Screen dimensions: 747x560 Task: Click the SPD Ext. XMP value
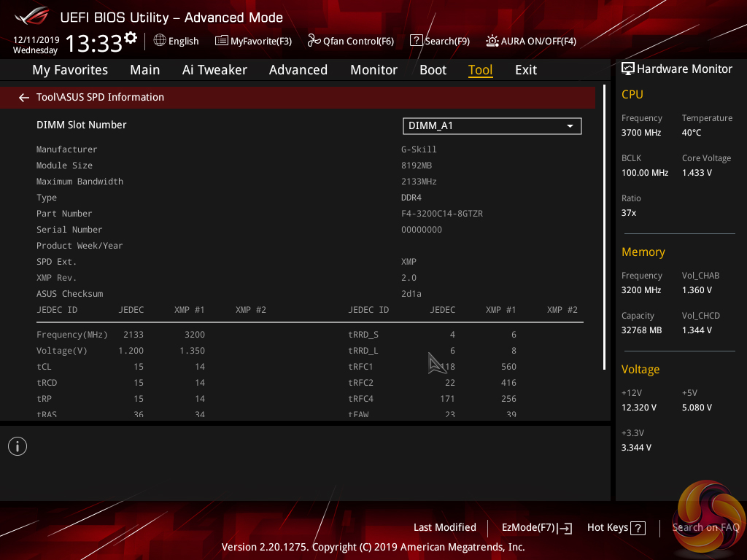[409, 262]
